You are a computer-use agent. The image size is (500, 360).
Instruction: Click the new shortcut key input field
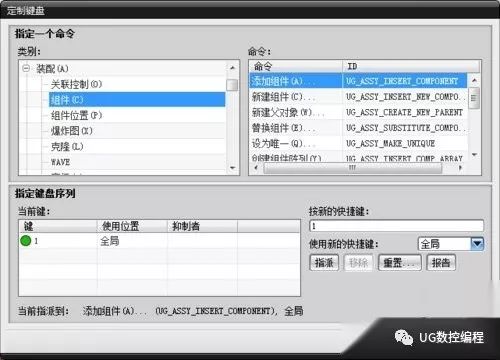[396, 226]
